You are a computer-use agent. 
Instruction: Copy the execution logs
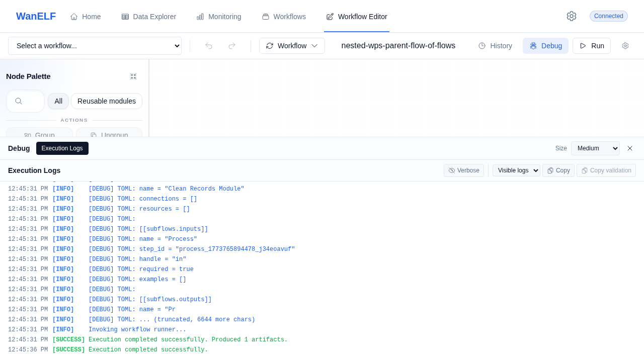coord(558,170)
